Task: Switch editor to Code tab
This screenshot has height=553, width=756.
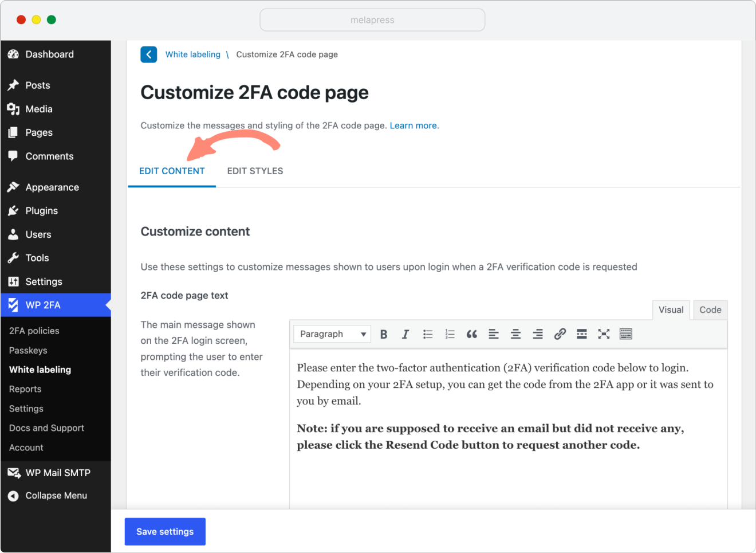Action: pyautogui.click(x=710, y=310)
